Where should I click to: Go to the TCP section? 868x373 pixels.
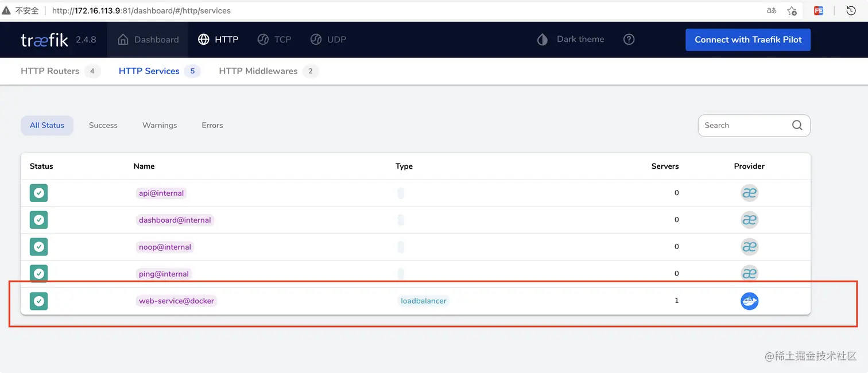pyautogui.click(x=274, y=40)
